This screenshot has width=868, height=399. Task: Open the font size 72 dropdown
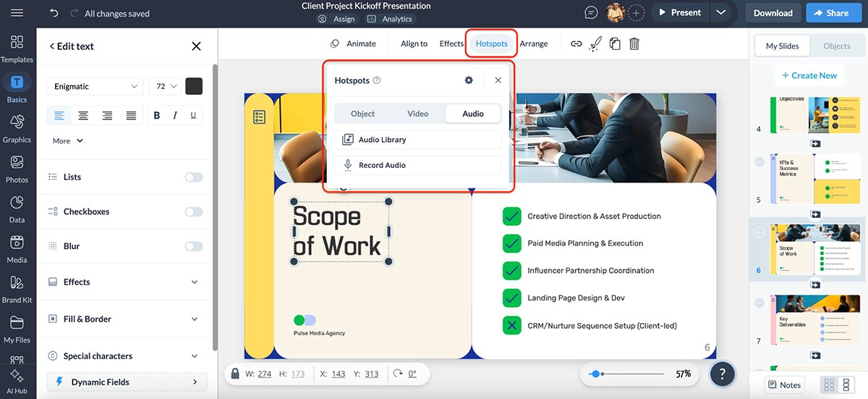(165, 86)
